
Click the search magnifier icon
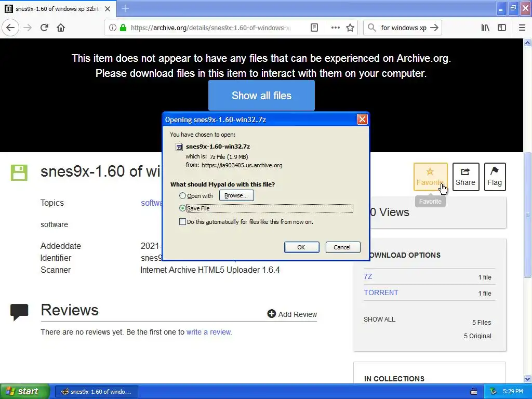372,28
